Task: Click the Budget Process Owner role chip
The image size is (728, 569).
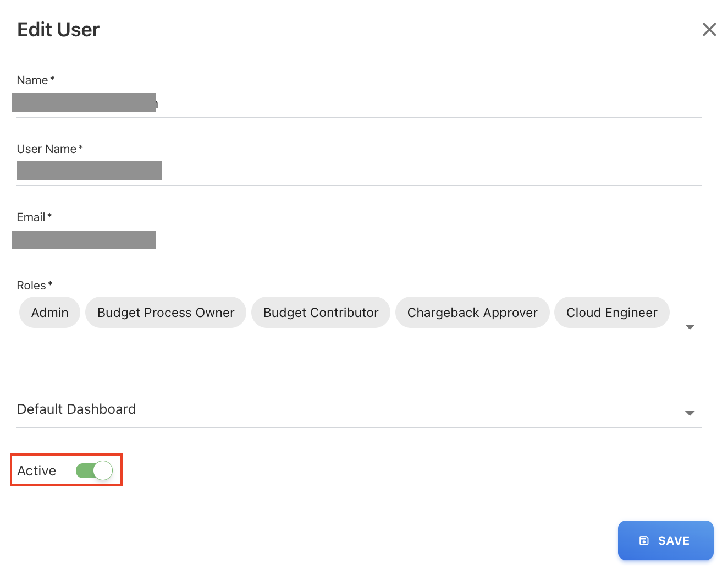Action: pos(166,313)
